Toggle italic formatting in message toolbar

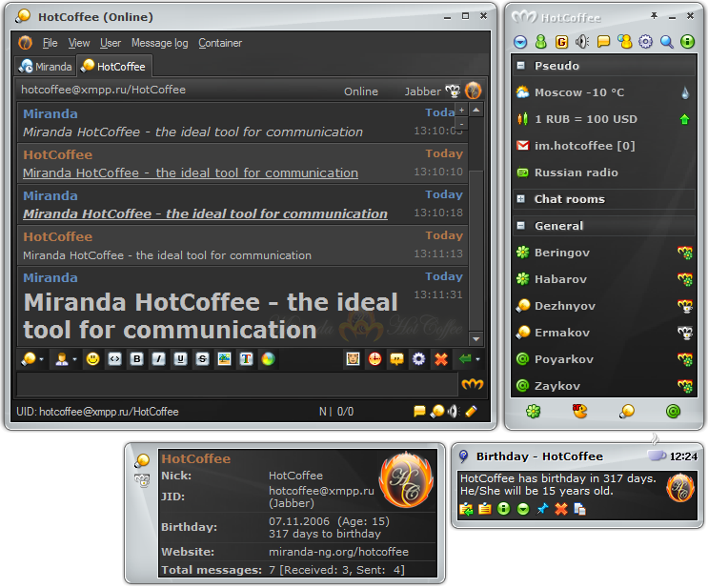[x=158, y=359]
